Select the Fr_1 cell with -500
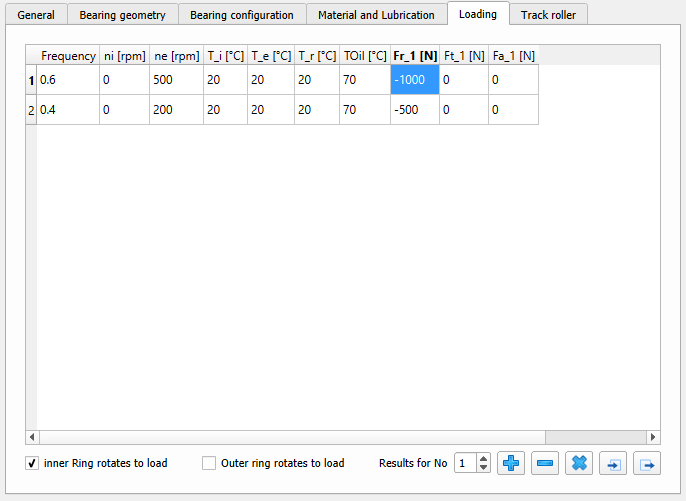686x501 pixels. click(414, 110)
